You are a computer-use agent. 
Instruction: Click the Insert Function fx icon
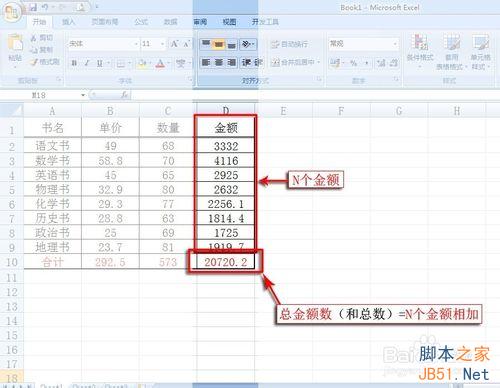125,95
